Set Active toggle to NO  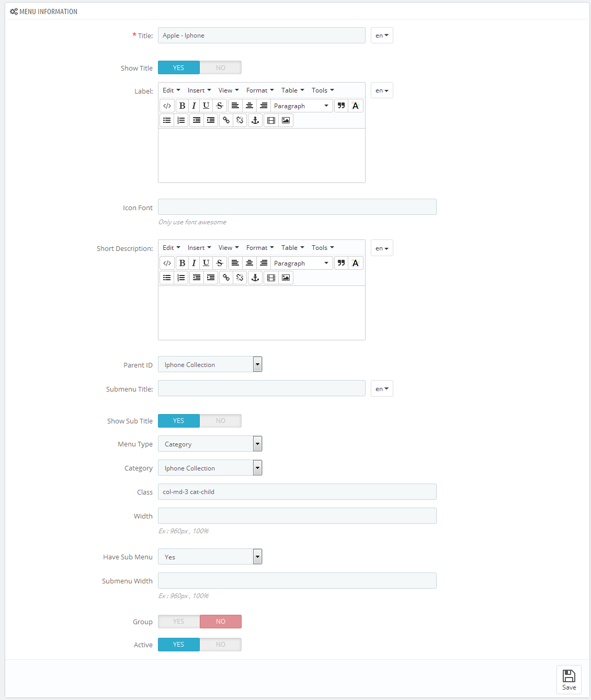pos(221,645)
